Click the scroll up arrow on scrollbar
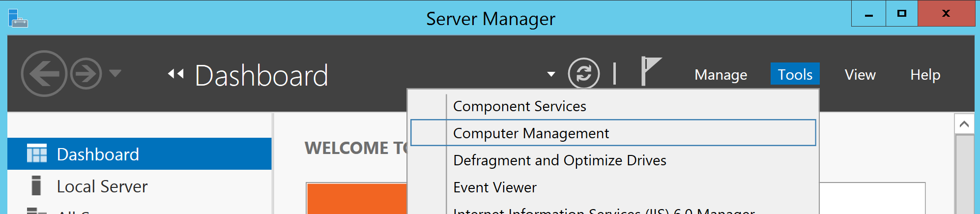The image size is (980, 214). click(964, 124)
